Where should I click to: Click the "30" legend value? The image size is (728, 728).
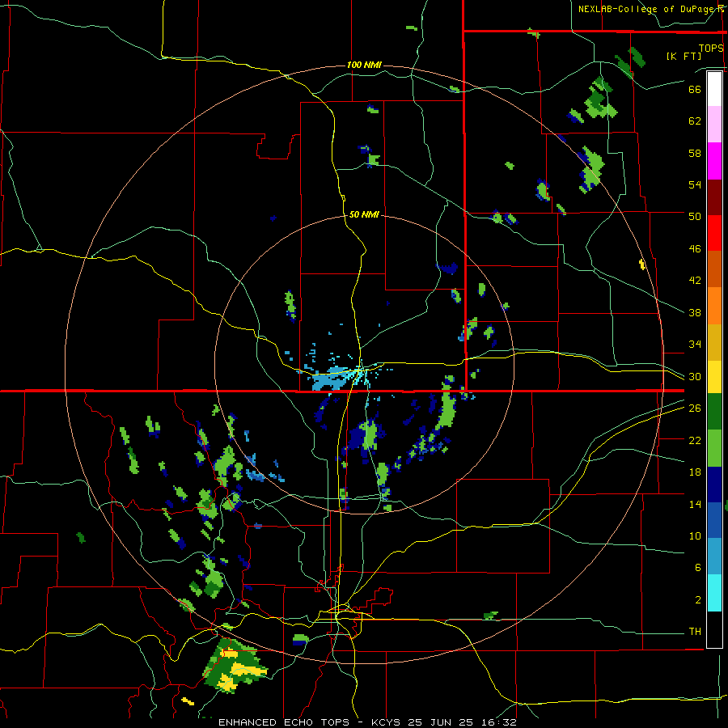pyautogui.click(x=695, y=376)
